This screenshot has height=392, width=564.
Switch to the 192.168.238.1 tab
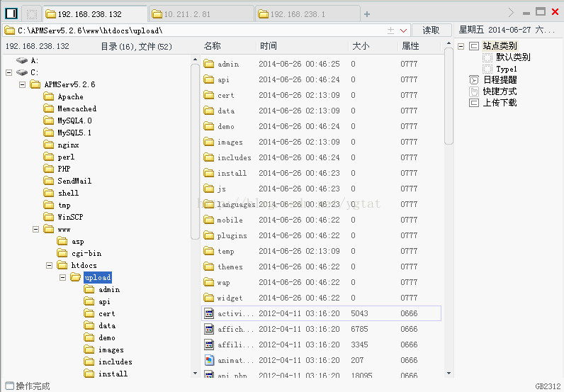point(308,14)
